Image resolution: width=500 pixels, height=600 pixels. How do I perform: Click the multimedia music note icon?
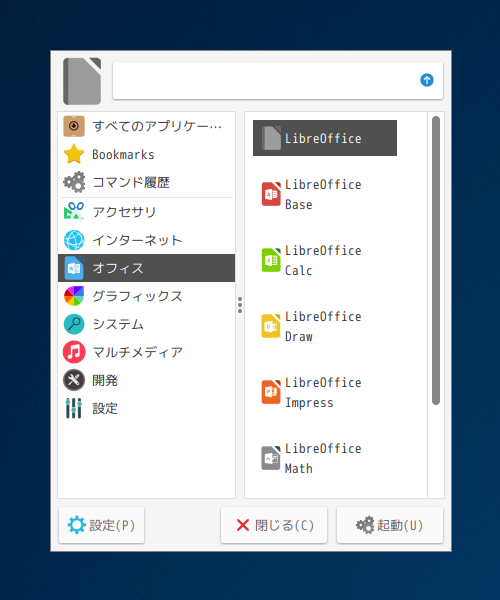tap(74, 352)
